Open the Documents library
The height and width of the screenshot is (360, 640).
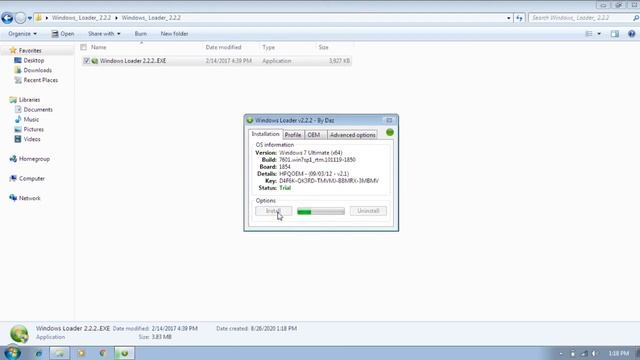38,109
